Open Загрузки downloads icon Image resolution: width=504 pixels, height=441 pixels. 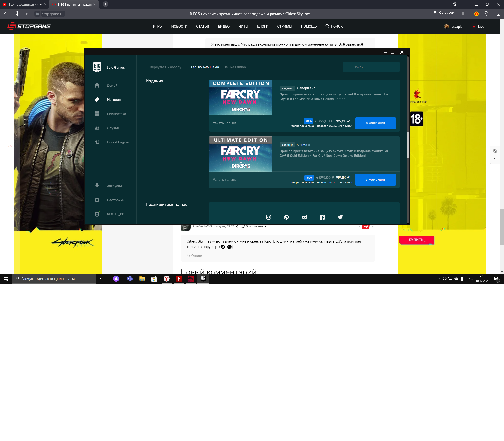click(97, 186)
